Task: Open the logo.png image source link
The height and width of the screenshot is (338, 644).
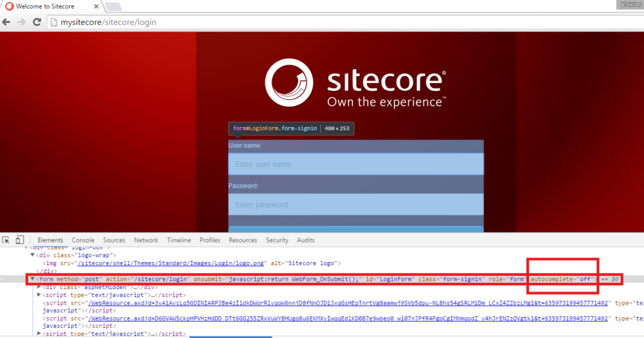Action: click(171, 263)
